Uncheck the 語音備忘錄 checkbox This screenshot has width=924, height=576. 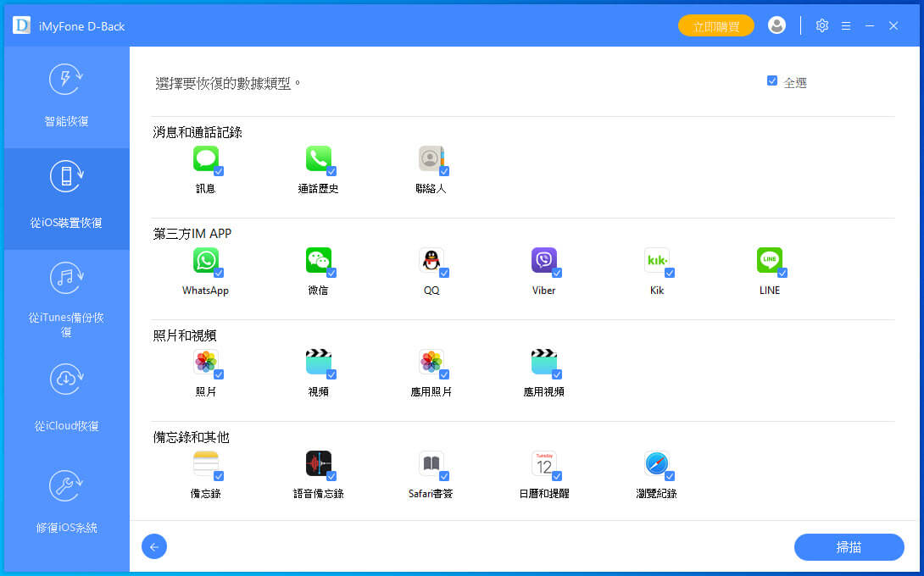click(x=331, y=476)
